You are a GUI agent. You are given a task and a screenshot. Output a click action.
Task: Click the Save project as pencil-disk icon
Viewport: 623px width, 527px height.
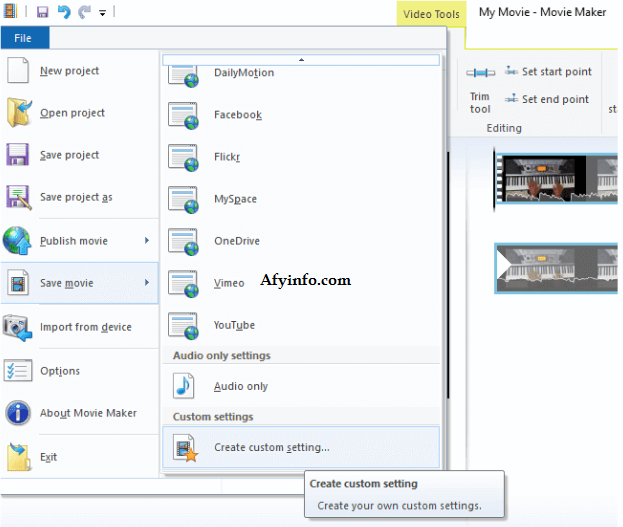(18, 197)
